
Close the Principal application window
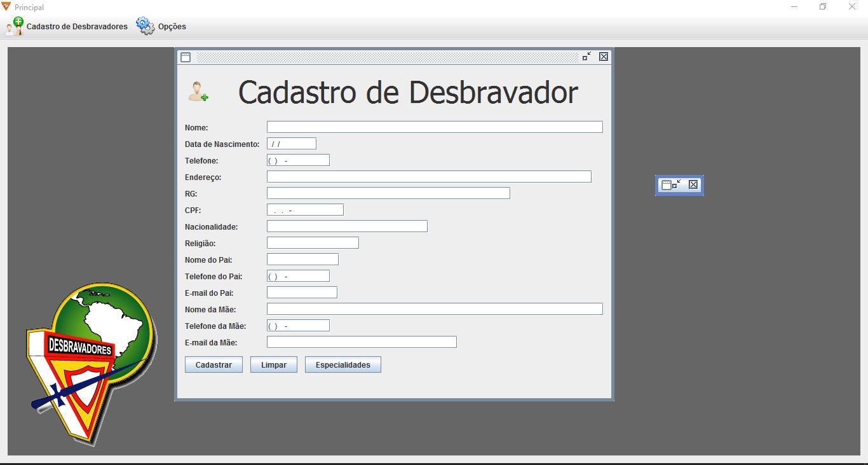point(853,7)
